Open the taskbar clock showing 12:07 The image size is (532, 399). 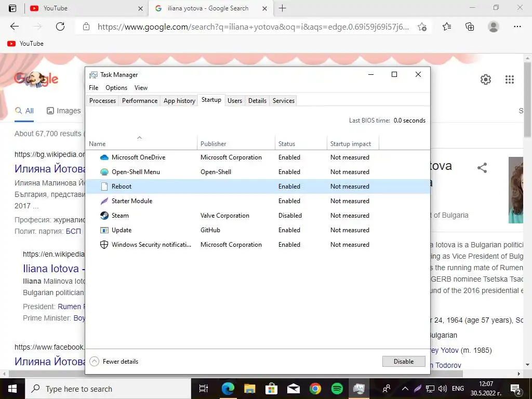486,389
